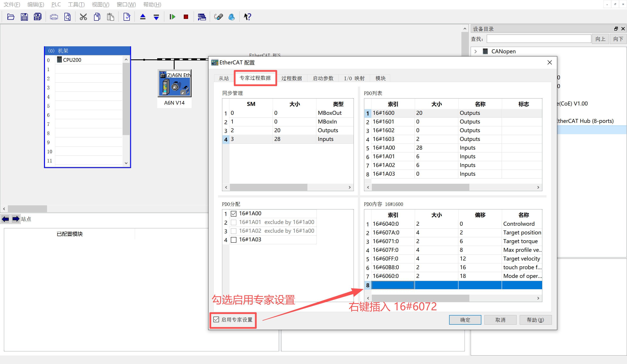Screen dimensions: 627x364
Task: Click the connection plug toolbar icon
Action: click(x=218, y=17)
